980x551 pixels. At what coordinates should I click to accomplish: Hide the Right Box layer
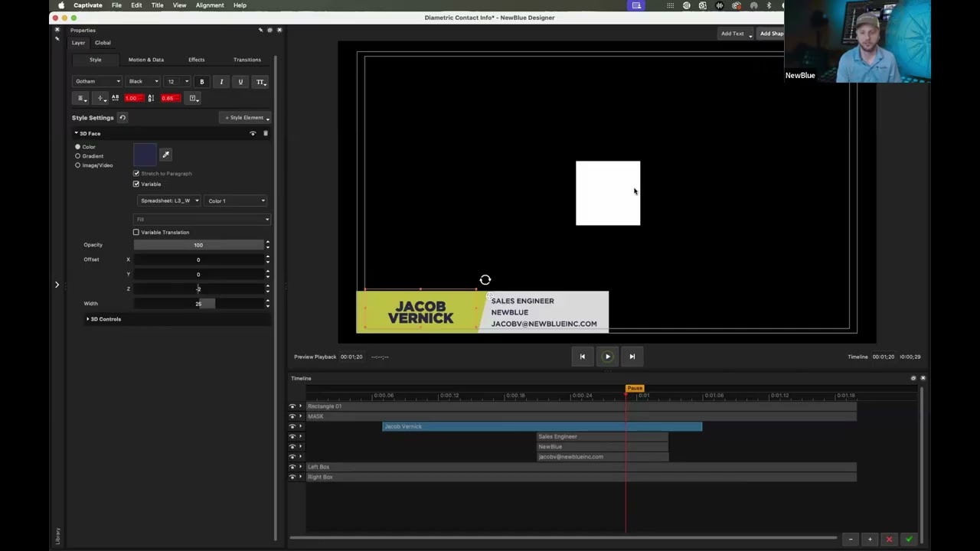[292, 477]
